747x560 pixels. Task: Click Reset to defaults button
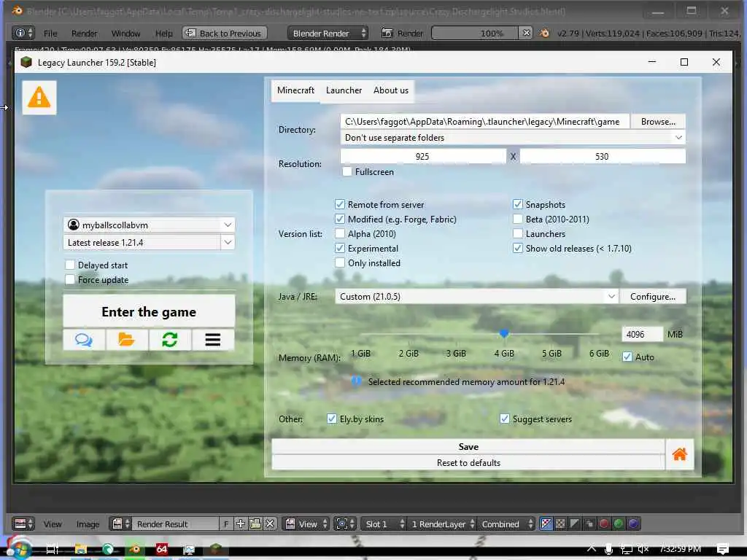(x=468, y=462)
